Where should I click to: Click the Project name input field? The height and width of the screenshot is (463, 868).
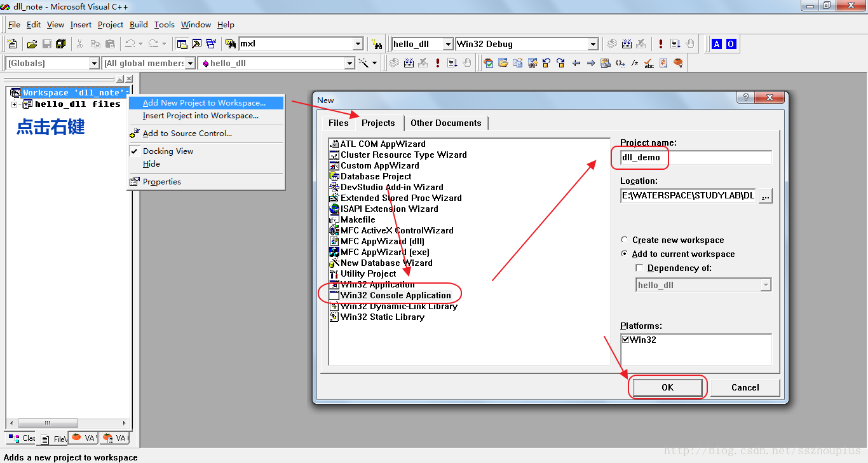(696, 157)
